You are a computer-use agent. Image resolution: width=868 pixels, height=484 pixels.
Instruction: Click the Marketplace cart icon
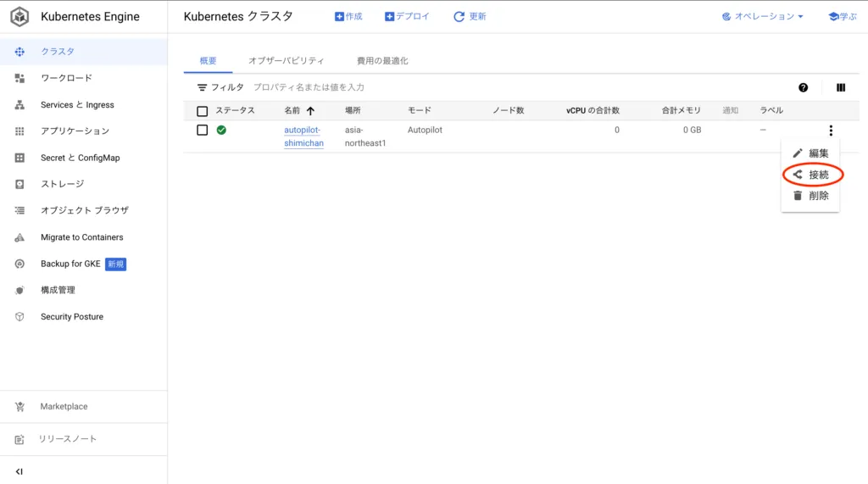(x=19, y=407)
